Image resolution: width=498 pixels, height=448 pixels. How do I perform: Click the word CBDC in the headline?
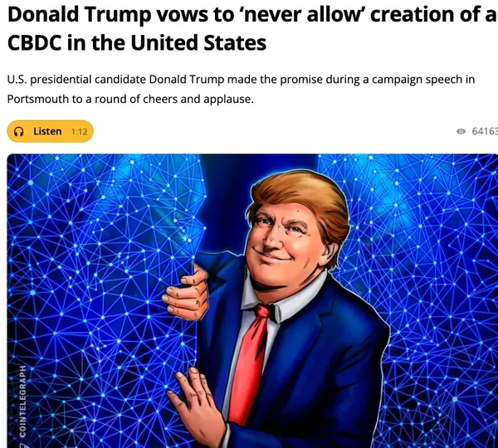point(34,43)
